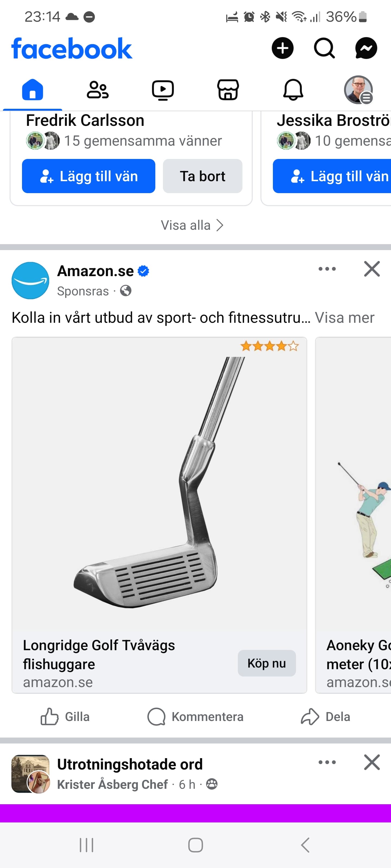The image size is (391, 868).
Task: Click Köp nu for Longridge golf chipper
Action: (x=267, y=663)
